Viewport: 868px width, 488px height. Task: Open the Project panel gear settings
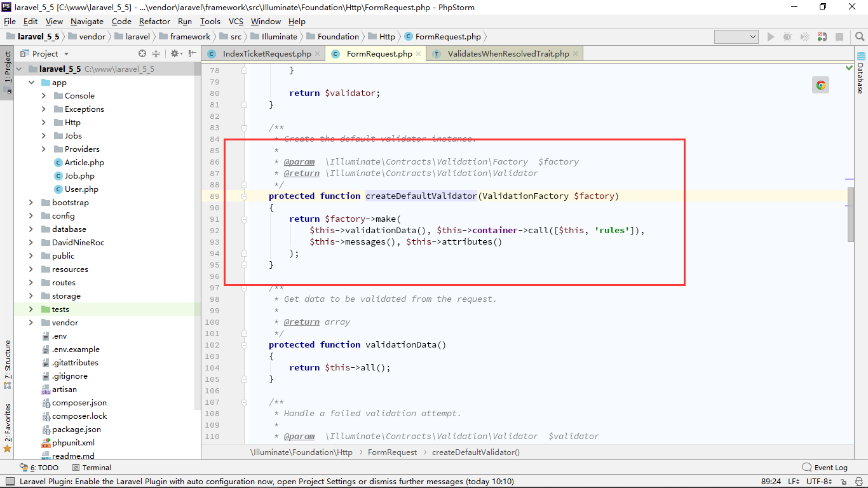tap(175, 54)
